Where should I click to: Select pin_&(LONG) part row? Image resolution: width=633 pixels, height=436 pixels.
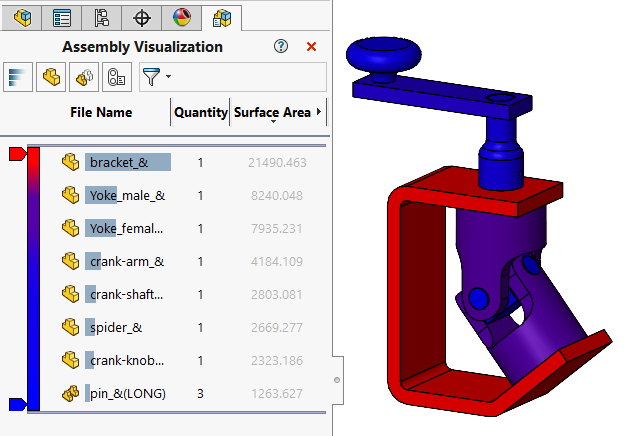tap(186, 393)
